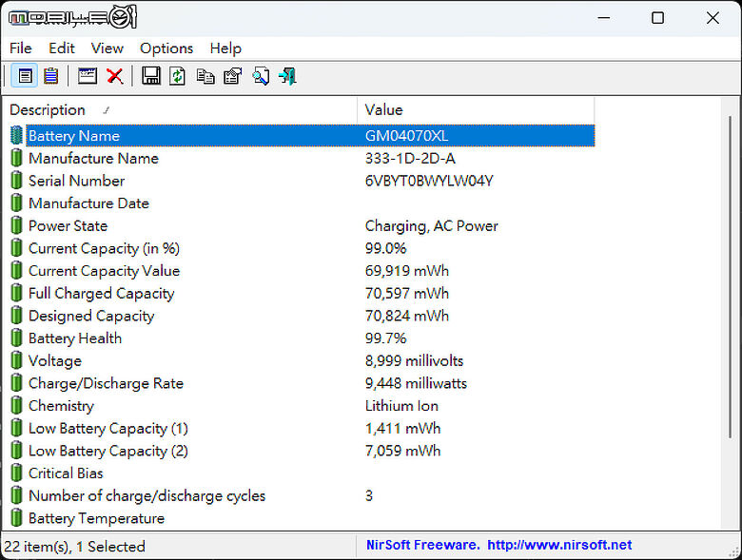Screen dimensions: 742x560
Task: Select the Full Charged Capacity row
Action: [x=303, y=293]
